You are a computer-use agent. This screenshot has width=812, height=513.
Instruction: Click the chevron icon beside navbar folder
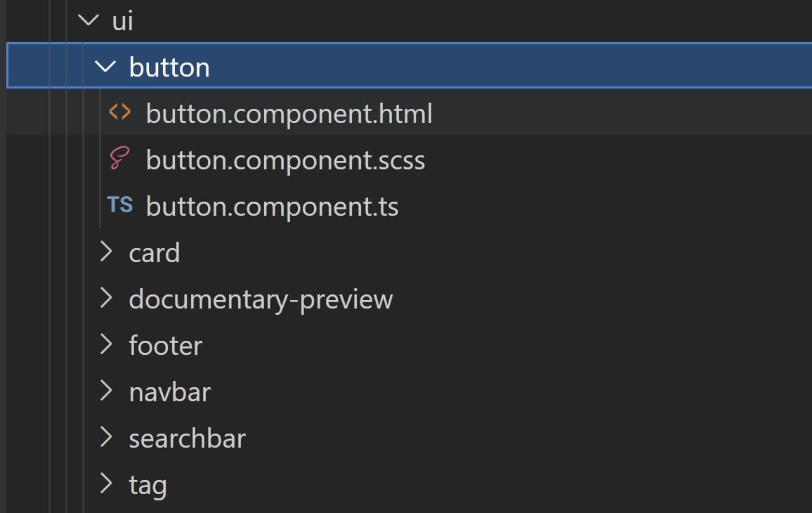(107, 391)
